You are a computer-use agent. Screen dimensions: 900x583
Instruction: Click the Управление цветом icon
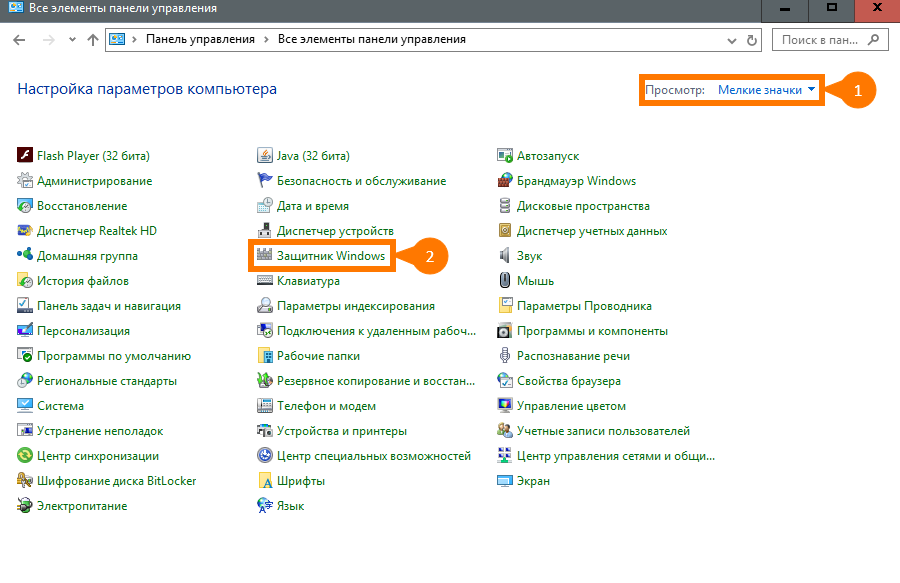(x=505, y=406)
